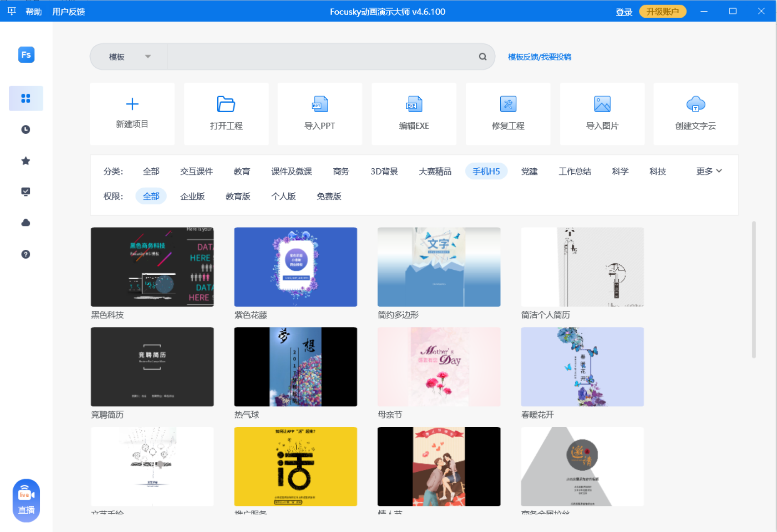Click the 登录 login link
Viewport: 777px width, 532px height.
coord(624,12)
